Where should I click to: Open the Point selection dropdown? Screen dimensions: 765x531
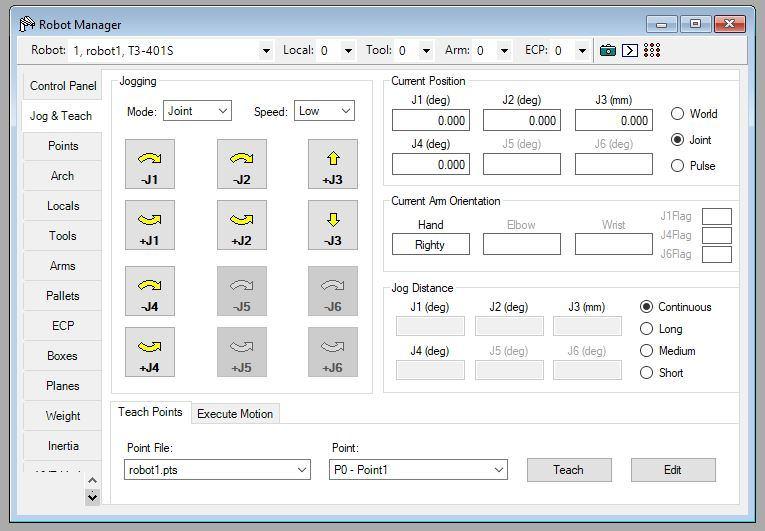click(418, 470)
